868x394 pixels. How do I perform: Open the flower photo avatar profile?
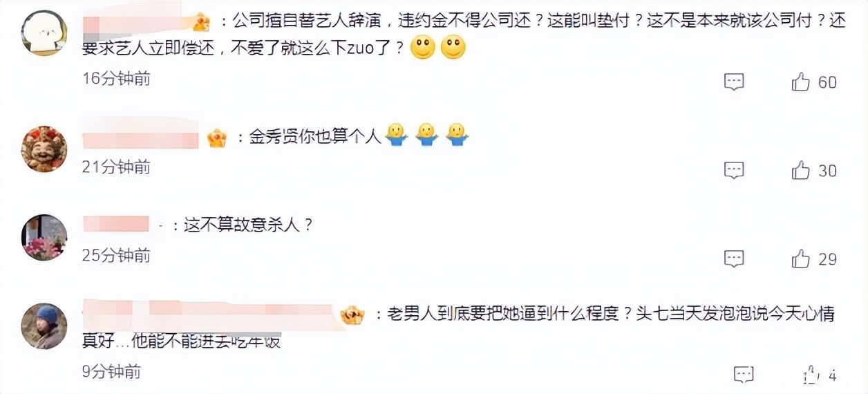point(44,237)
